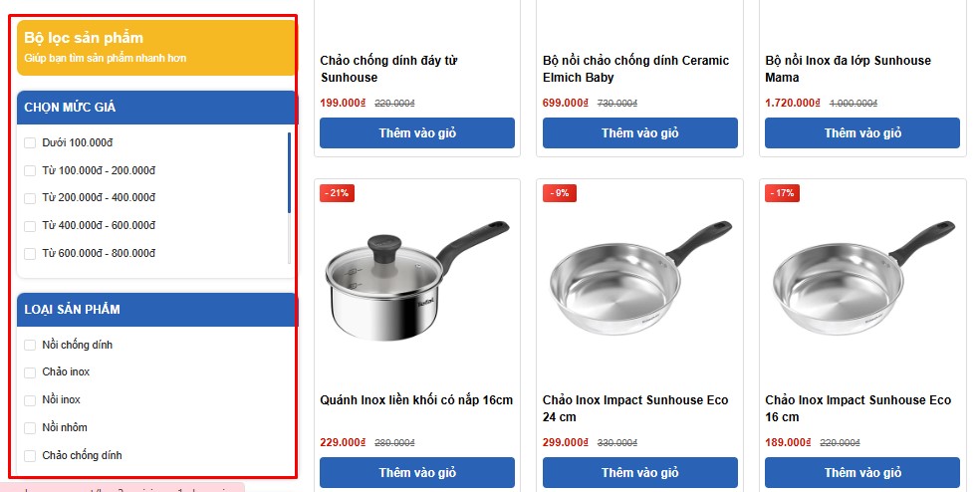Add Quánh Inox liền khối 16cm to cart
The height and width of the screenshot is (492, 980).
[x=417, y=473]
